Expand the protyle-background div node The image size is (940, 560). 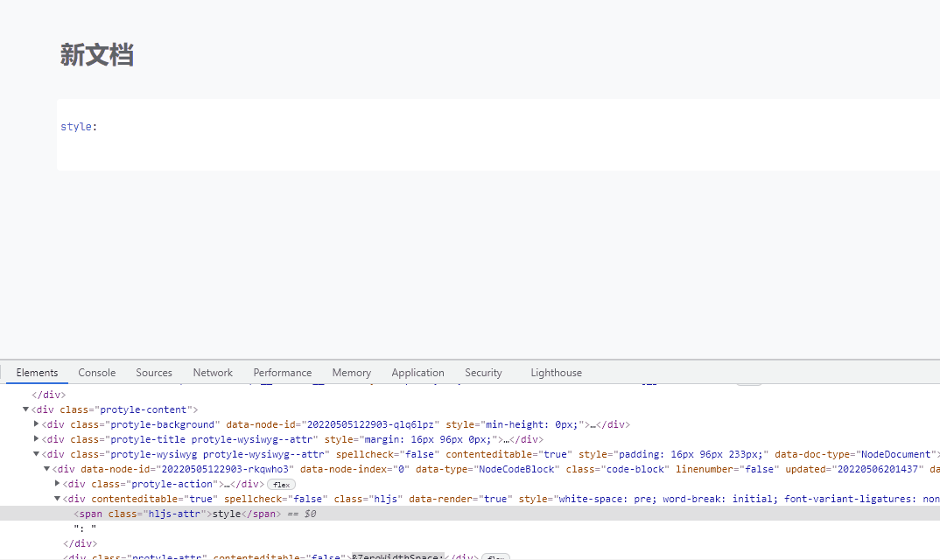36,423
